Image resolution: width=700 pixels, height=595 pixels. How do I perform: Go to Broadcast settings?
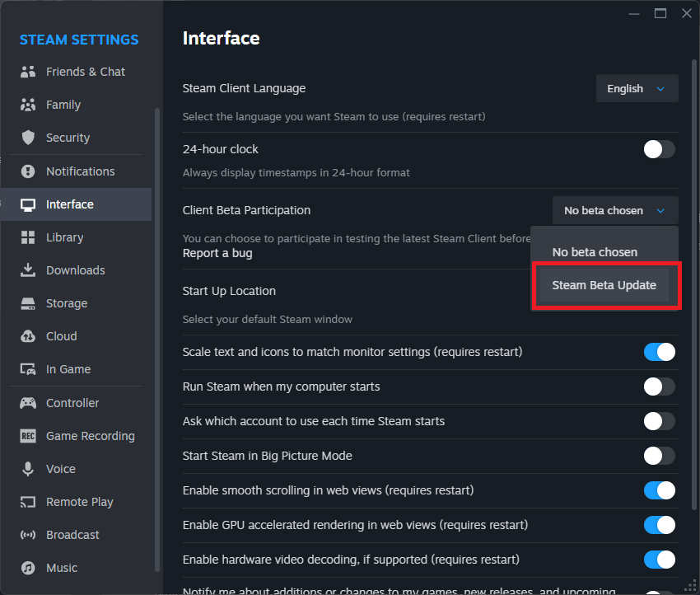[77, 535]
